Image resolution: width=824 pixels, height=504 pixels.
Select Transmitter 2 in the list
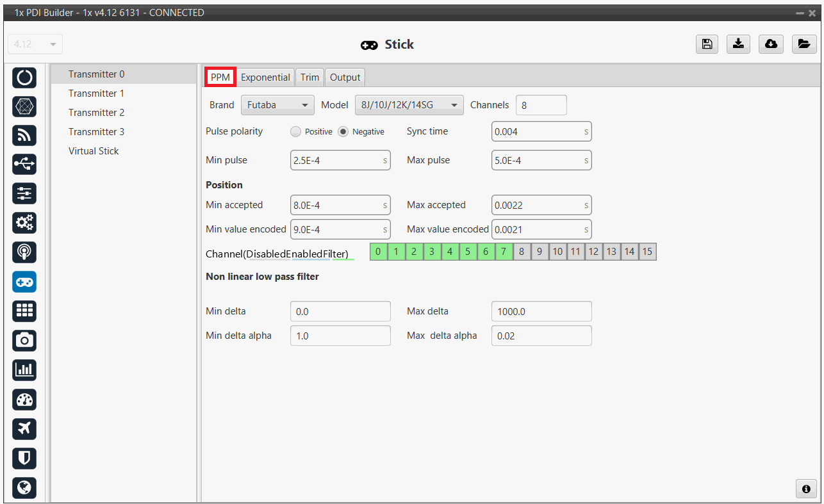pyautogui.click(x=97, y=113)
